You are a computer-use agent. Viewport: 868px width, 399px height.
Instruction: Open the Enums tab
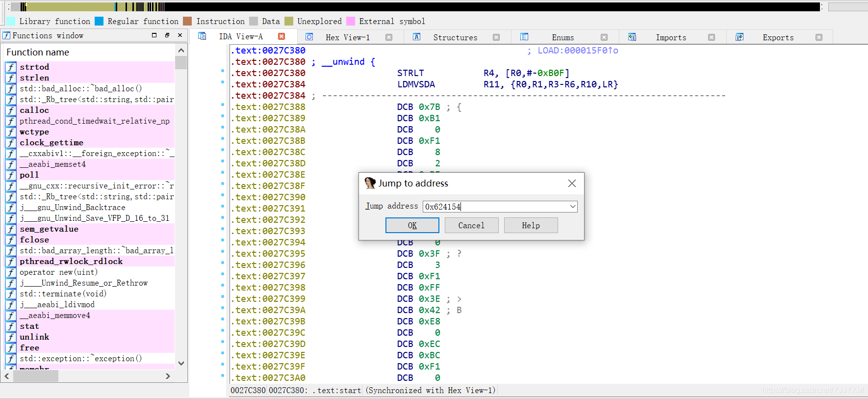pyautogui.click(x=562, y=37)
